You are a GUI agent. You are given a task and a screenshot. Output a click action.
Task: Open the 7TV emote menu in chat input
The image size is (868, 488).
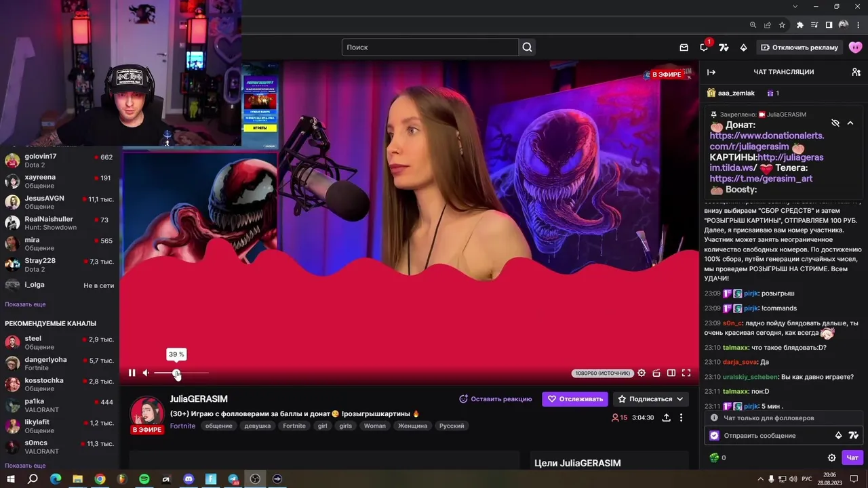pos(853,436)
